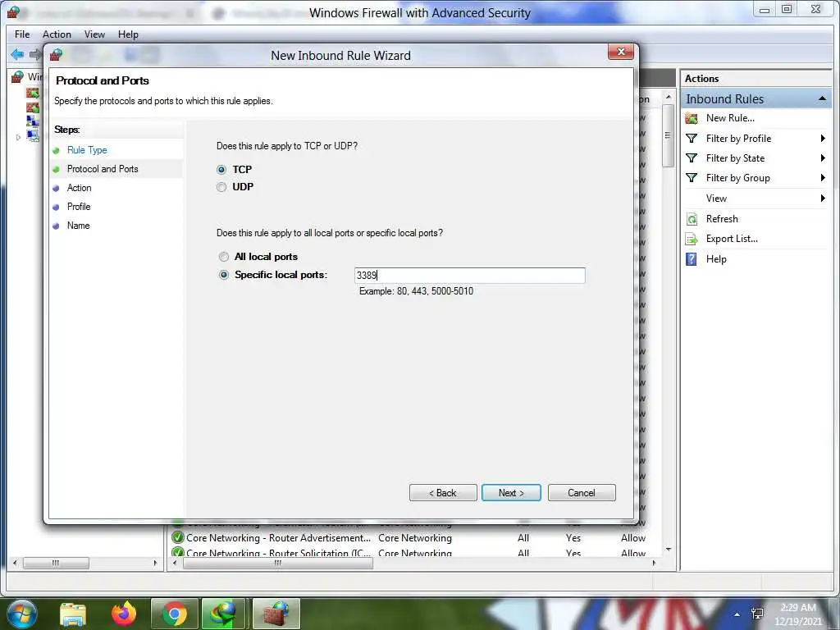Click tree root firewall icon

(x=18, y=76)
